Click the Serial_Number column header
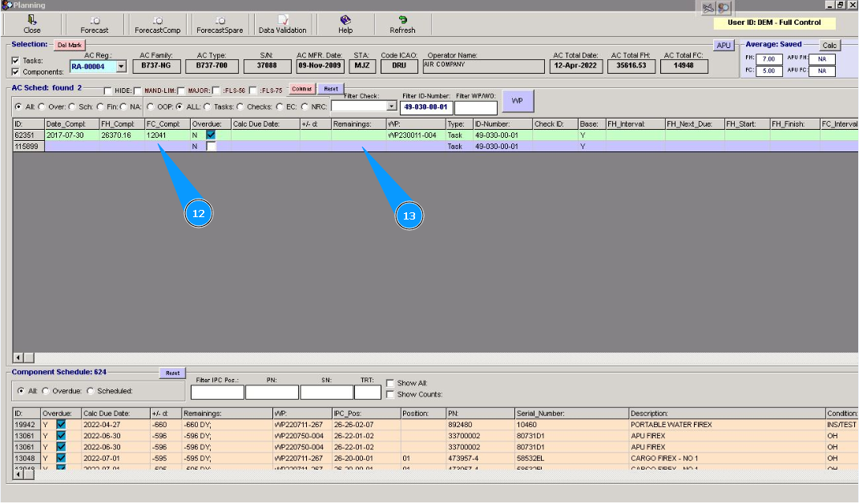 (571, 413)
